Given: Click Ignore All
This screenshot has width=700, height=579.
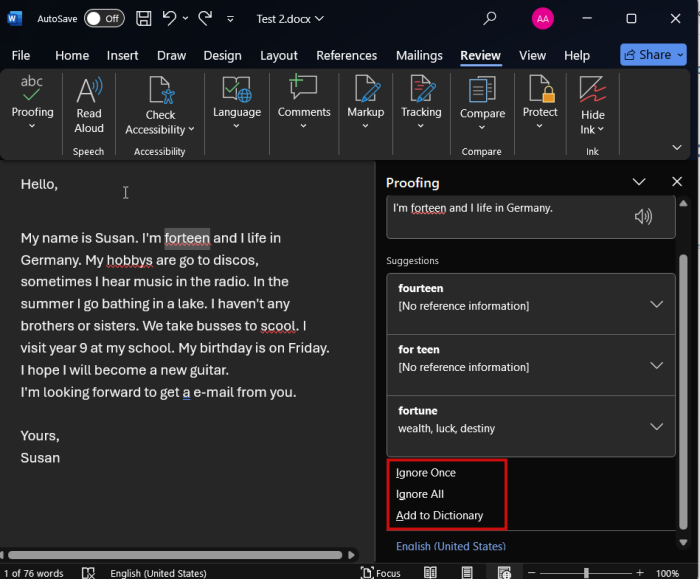Looking at the screenshot, I should pos(420,494).
